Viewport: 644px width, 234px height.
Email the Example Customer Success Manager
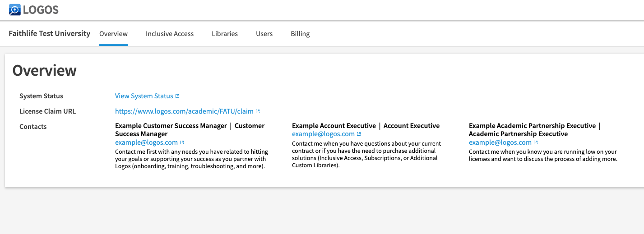(146, 142)
